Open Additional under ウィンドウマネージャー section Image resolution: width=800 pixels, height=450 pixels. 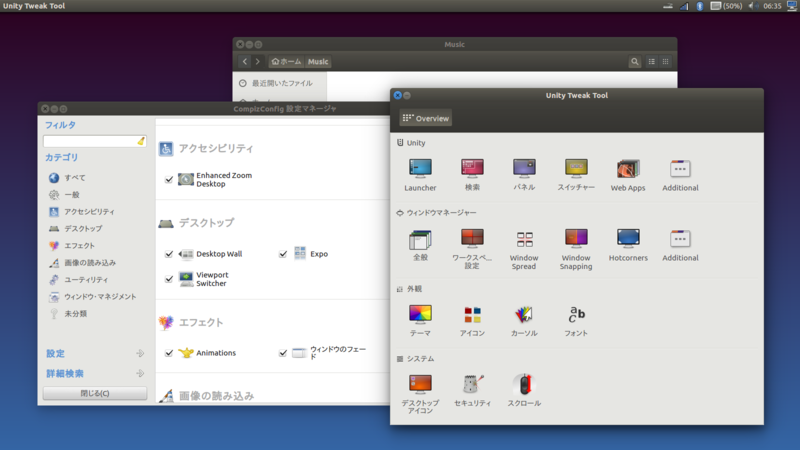pyautogui.click(x=680, y=245)
